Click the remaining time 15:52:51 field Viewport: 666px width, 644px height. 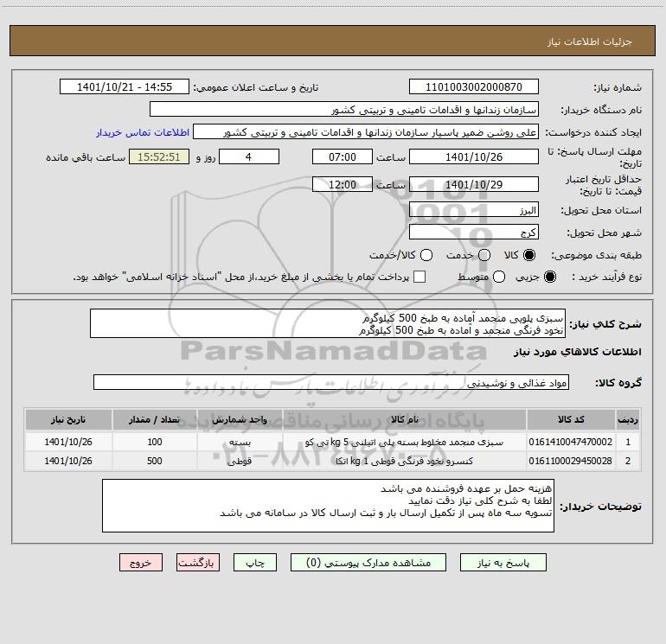(x=159, y=156)
